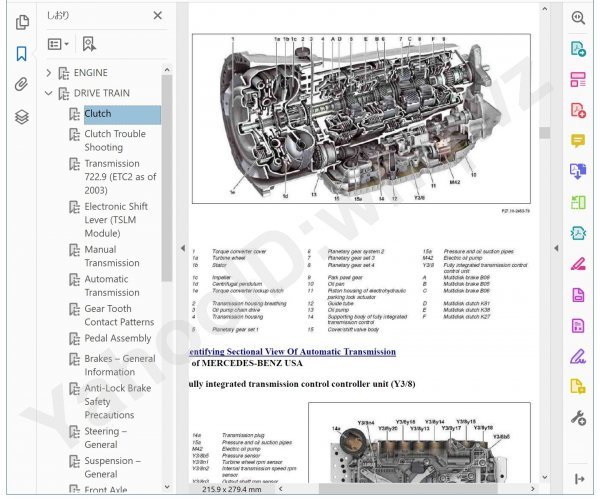Open Brakes – General Information bookmark

tap(120, 365)
